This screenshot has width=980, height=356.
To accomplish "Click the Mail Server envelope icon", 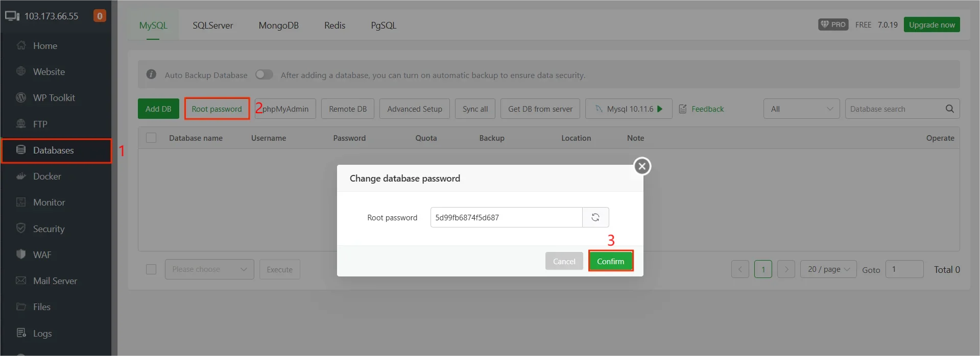I will 21,281.
